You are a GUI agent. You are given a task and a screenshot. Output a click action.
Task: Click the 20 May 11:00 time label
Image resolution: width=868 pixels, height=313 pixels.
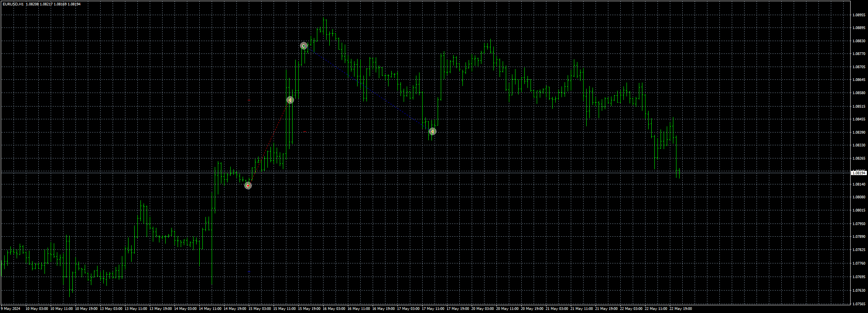[507, 309]
